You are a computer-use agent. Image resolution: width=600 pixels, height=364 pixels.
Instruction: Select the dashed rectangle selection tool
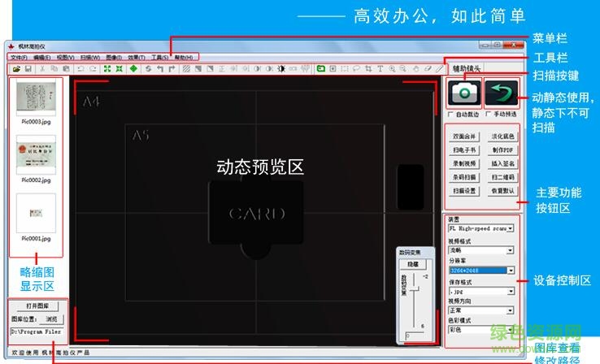click(345, 69)
